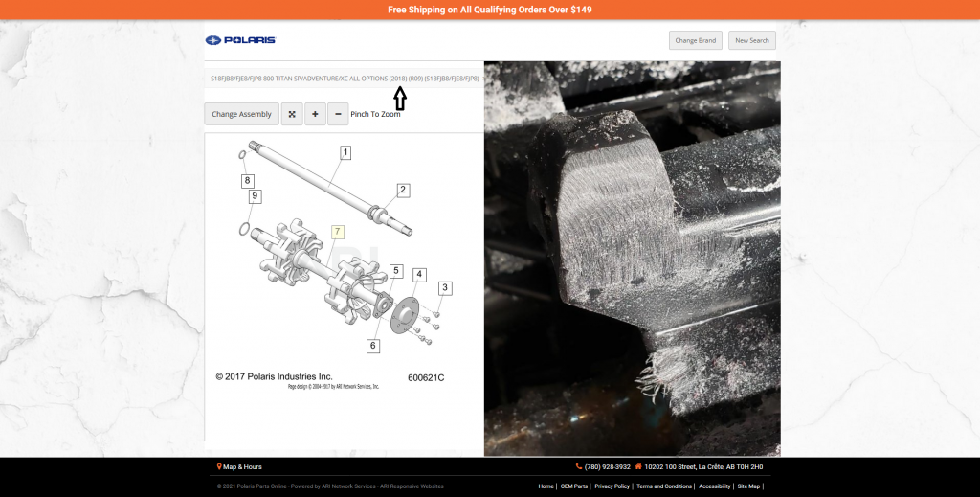
Task: Open OEM Parts footer link
Action: pyautogui.click(x=574, y=486)
